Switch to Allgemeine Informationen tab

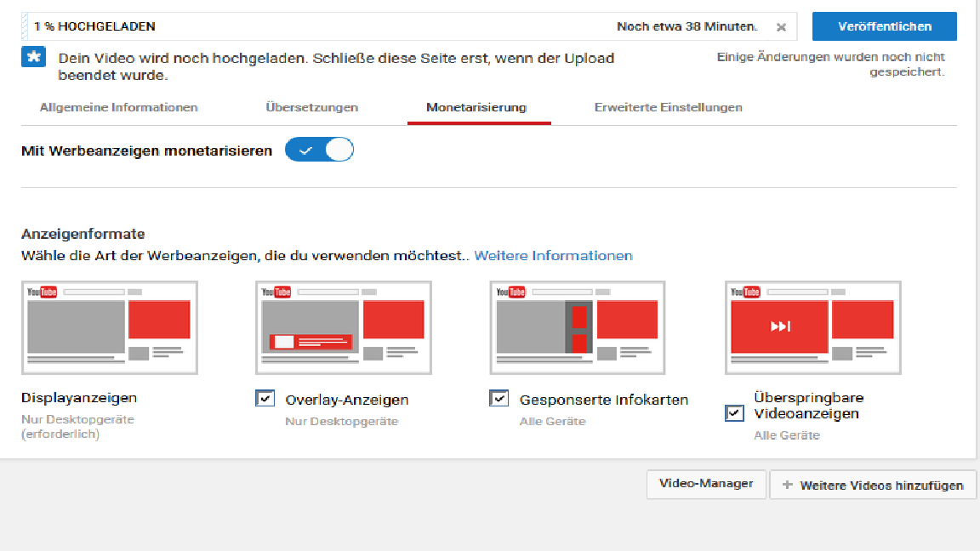click(x=119, y=108)
